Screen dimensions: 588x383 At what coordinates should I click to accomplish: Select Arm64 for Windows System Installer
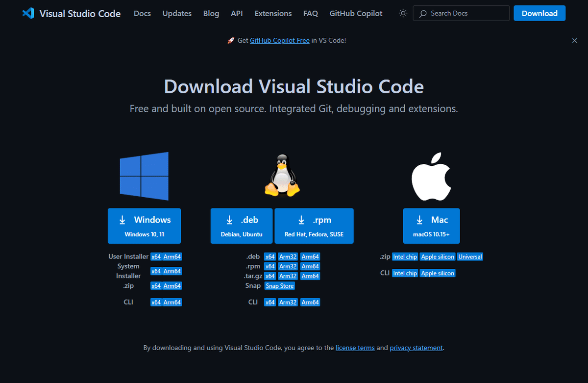pos(172,271)
